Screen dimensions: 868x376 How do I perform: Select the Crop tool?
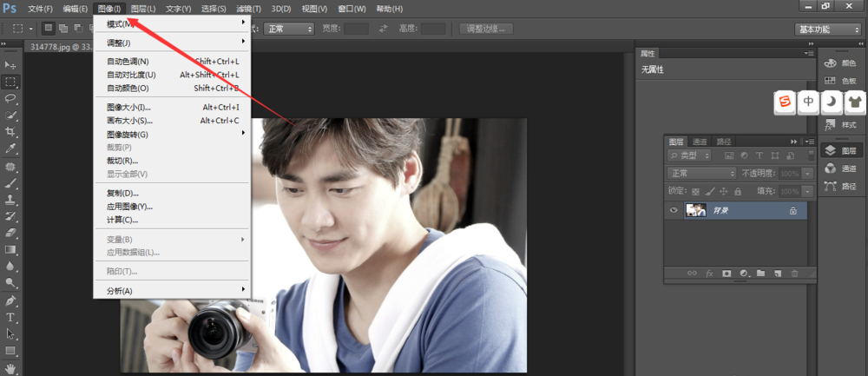click(x=11, y=132)
